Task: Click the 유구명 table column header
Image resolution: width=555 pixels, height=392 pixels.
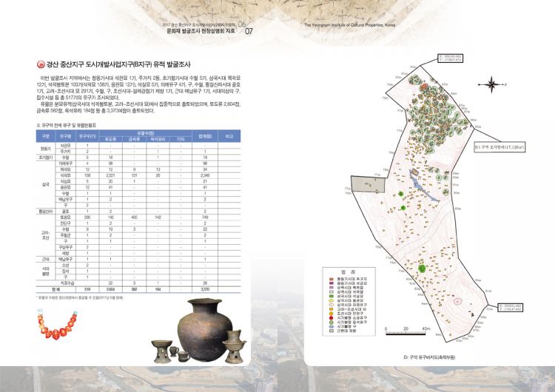Action: pyautogui.click(x=66, y=136)
